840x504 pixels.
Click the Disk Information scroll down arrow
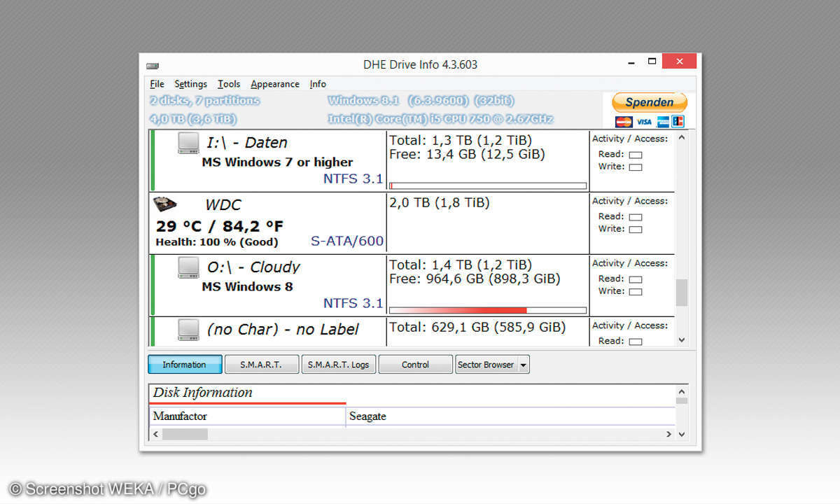(x=682, y=434)
